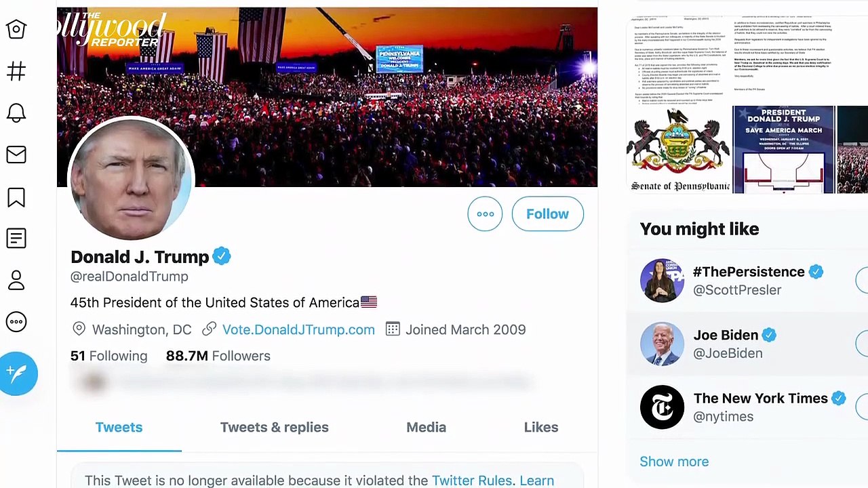Open the Twitter Rules link
The height and width of the screenshot is (488, 868).
472,481
